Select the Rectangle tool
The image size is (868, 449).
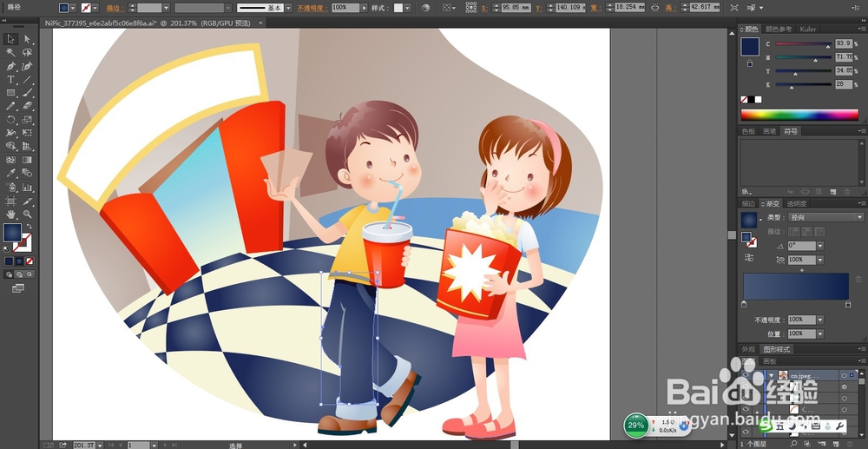point(10,92)
